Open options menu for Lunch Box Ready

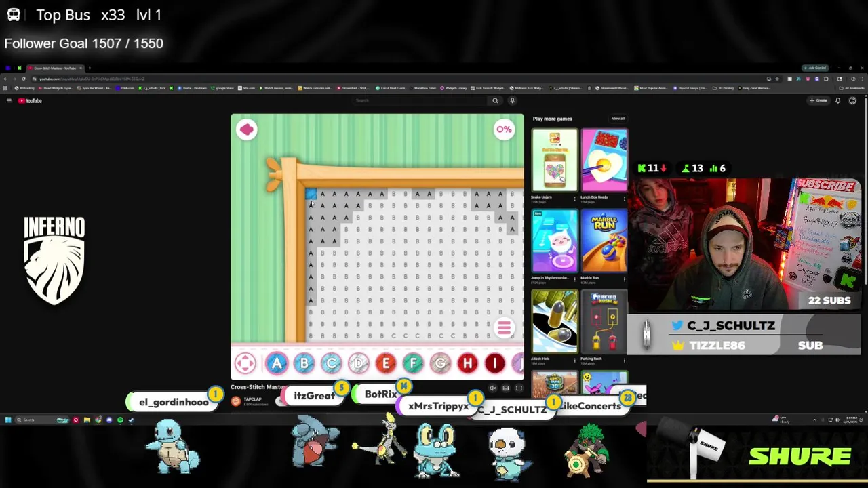point(624,199)
